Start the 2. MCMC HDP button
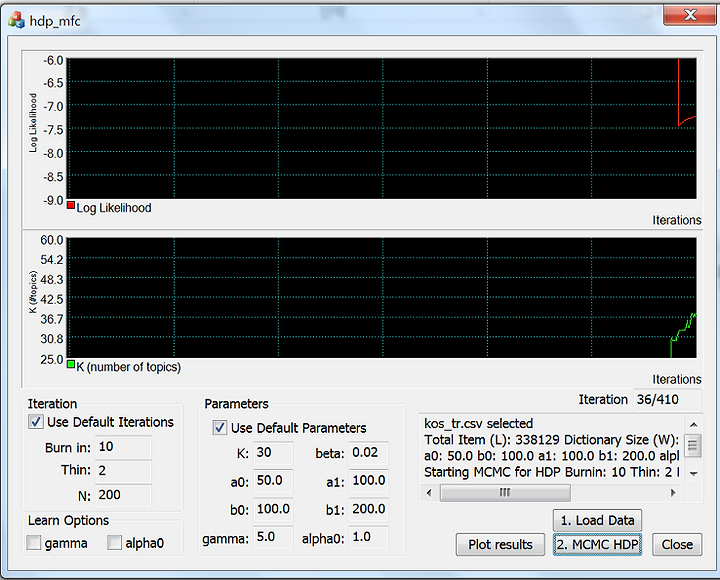The width and height of the screenshot is (720, 580). (x=597, y=545)
